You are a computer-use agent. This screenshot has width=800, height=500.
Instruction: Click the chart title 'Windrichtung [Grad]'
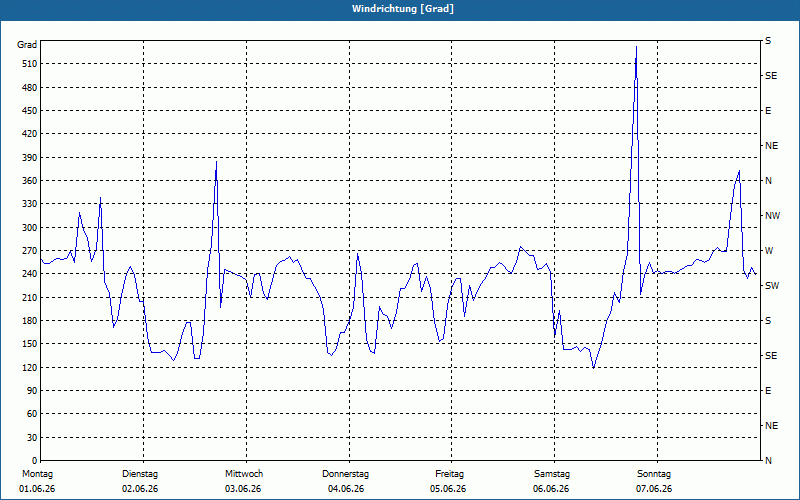tap(403, 9)
